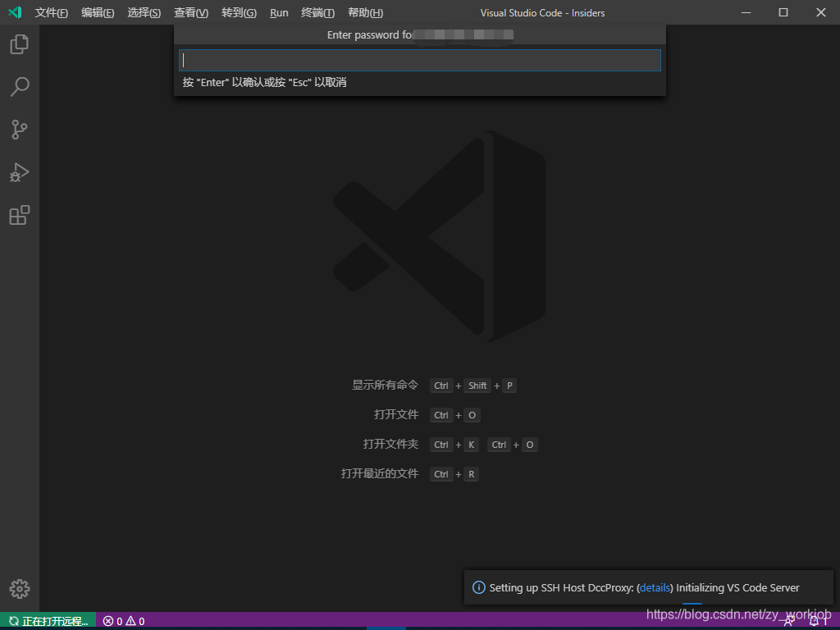Focus the SSH password input field
This screenshot has width=840, height=630.
(x=419, y=60)
